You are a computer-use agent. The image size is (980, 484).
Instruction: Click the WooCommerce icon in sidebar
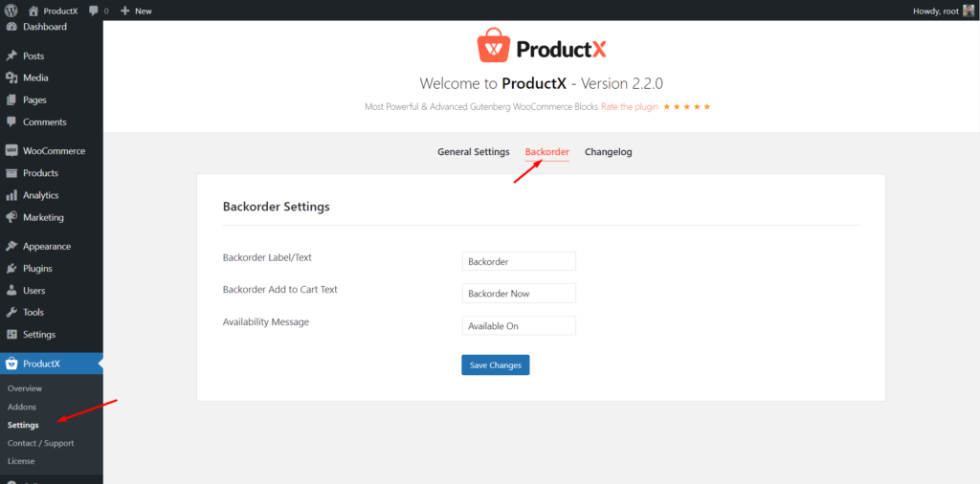point(11,151)
